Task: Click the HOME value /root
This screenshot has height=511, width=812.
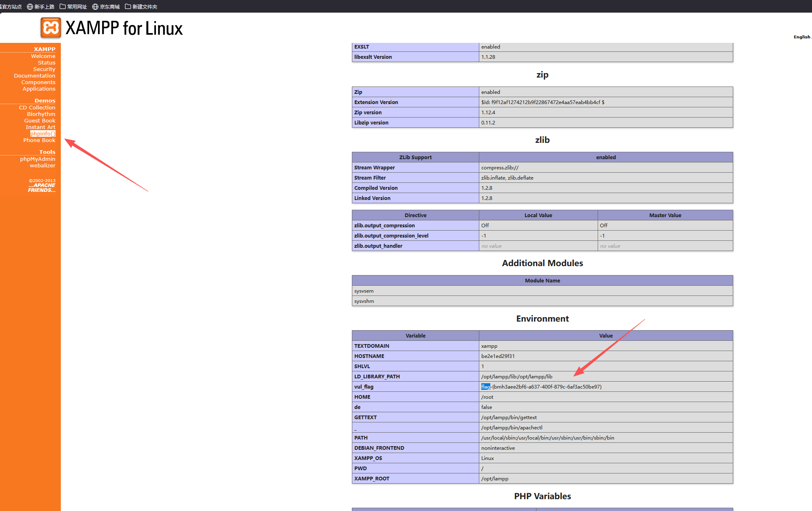Action: click(487, 397)
